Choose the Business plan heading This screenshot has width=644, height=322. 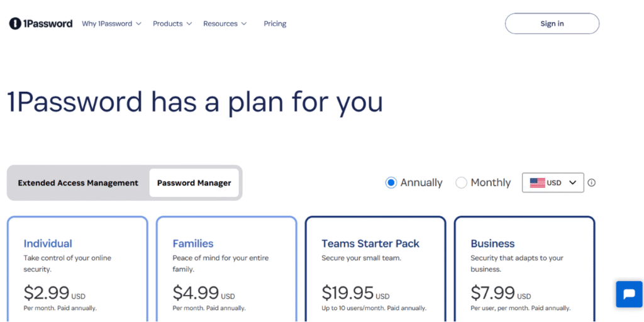492,243
